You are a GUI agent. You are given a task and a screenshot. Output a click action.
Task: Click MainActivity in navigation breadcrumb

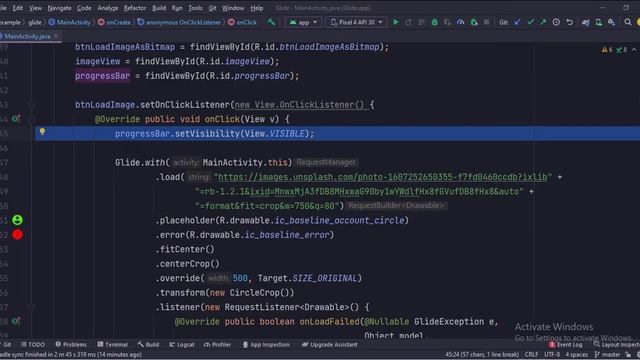click(70, 22)
